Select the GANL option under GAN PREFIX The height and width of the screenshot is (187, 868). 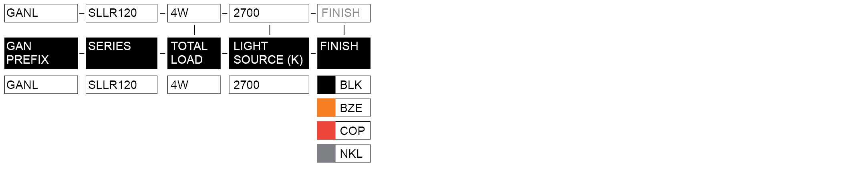pos(41,85)
